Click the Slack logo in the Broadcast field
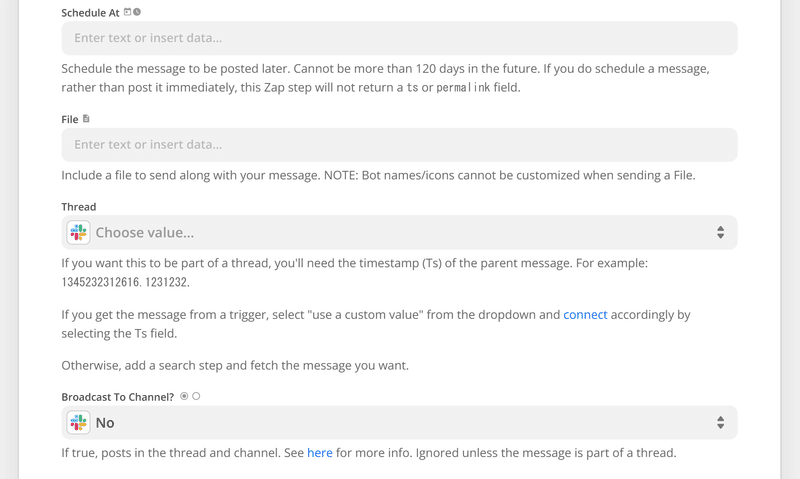This screenshot has width=800, height=479. [79, 422]
